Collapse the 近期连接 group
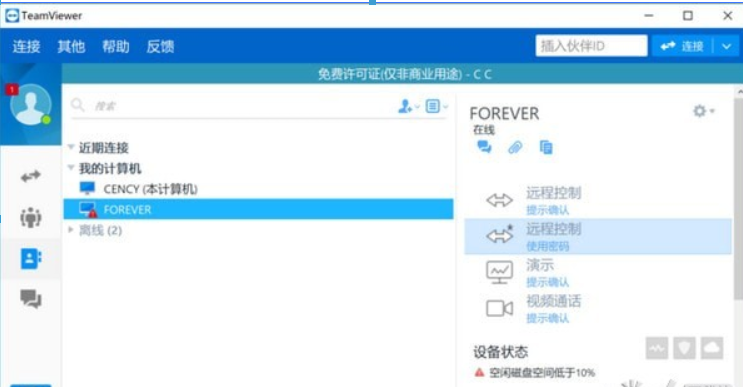 pyautogui.click(x=71, y=147)
